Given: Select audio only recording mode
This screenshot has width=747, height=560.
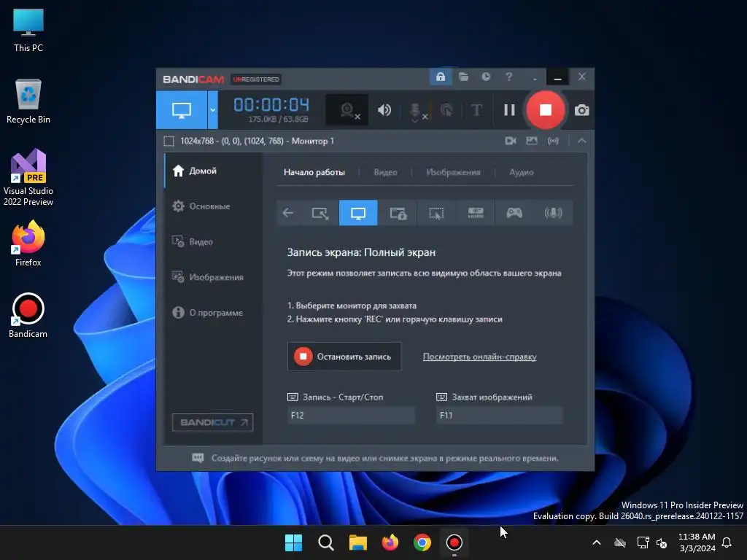Looking at the screenshot, I should point(553,213).
